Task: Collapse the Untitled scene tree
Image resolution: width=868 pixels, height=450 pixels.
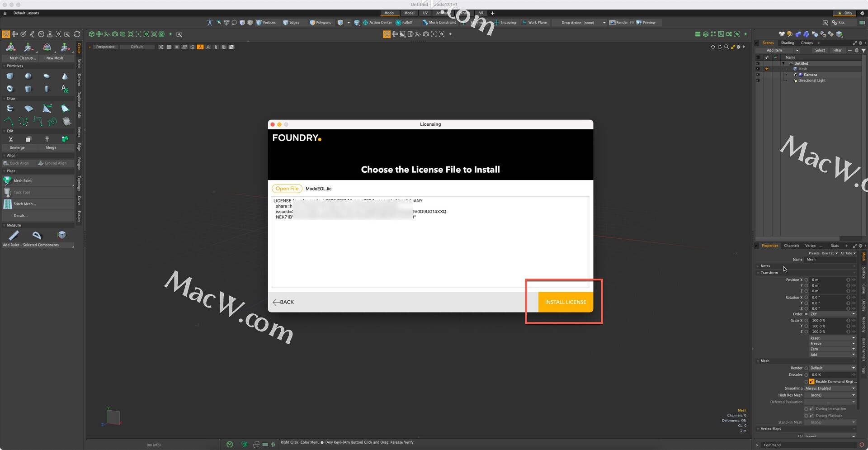Action: tap(783, 63)
